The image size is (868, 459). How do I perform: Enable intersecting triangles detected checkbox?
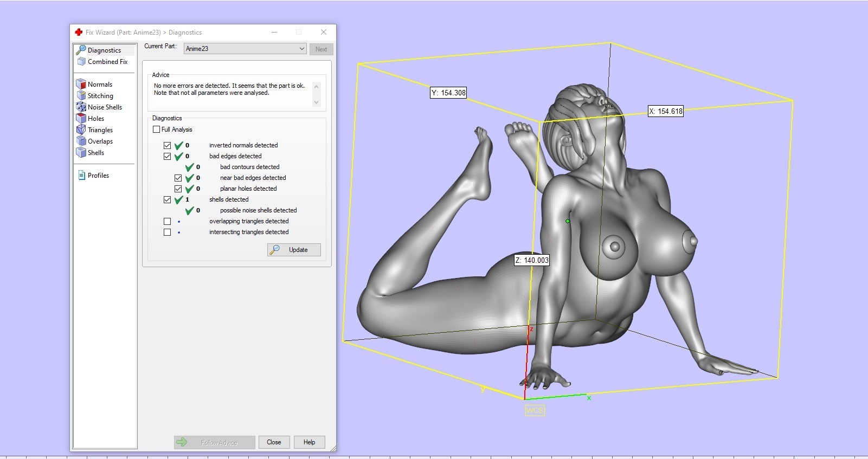pyautogui.click(x=167, y=232)
